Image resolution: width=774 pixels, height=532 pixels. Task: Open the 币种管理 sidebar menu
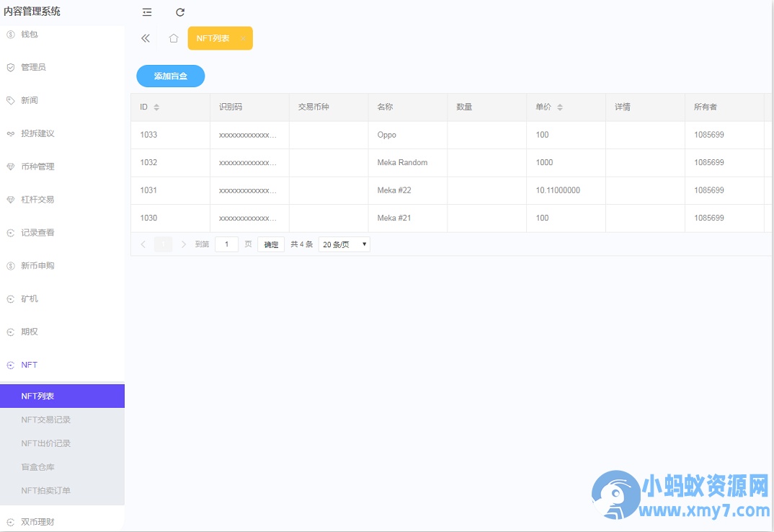(62, 167)
